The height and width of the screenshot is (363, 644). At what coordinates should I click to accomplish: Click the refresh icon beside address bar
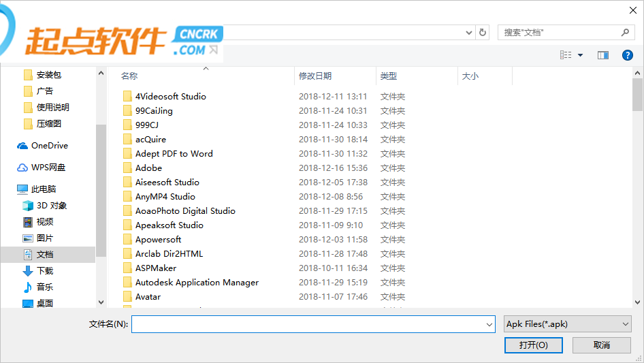(483, 33)
